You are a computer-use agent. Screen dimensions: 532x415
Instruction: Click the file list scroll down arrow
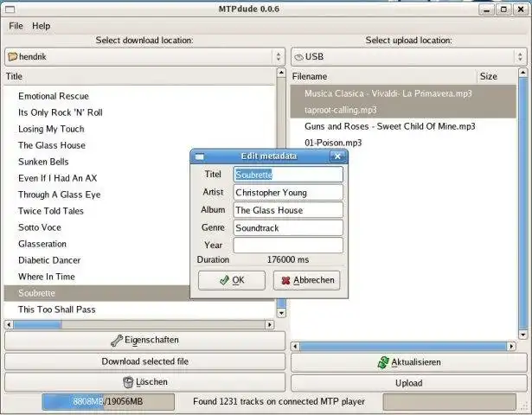pyautogui.click(x=522, y=335)
